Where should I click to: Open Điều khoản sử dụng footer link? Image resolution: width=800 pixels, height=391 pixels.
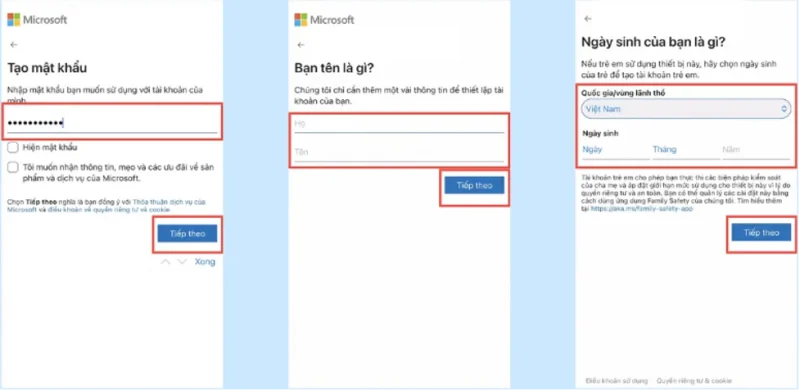point(616,381)
